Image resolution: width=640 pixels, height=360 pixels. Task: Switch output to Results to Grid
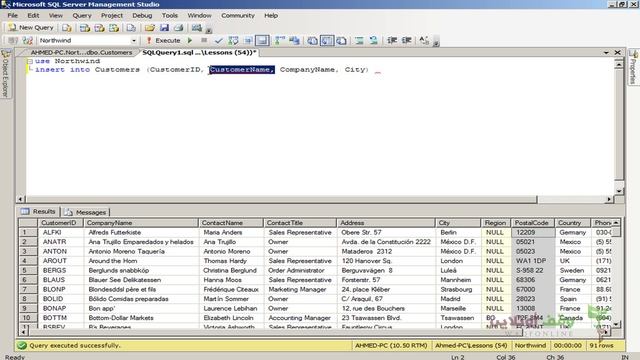327,40
